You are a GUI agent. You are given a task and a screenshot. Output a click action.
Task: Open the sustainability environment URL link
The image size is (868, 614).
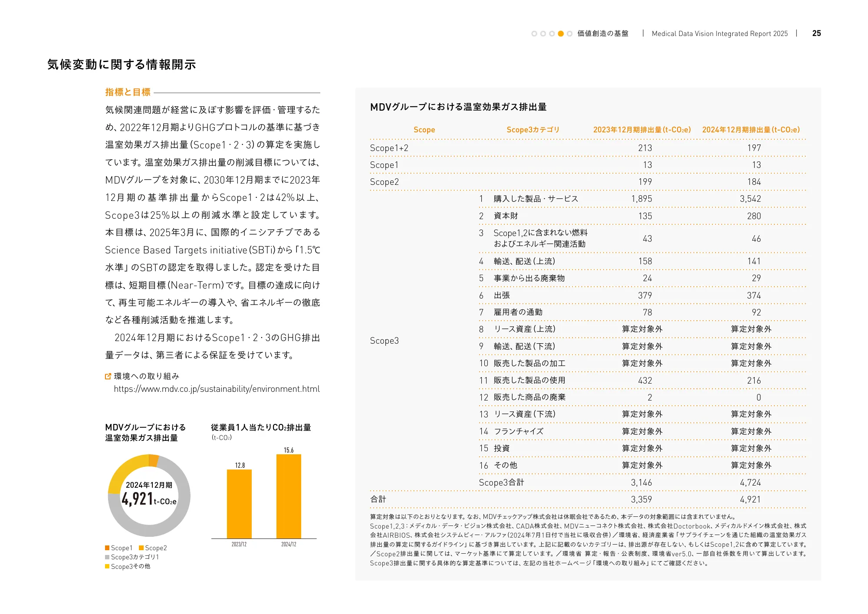(217, 389)
